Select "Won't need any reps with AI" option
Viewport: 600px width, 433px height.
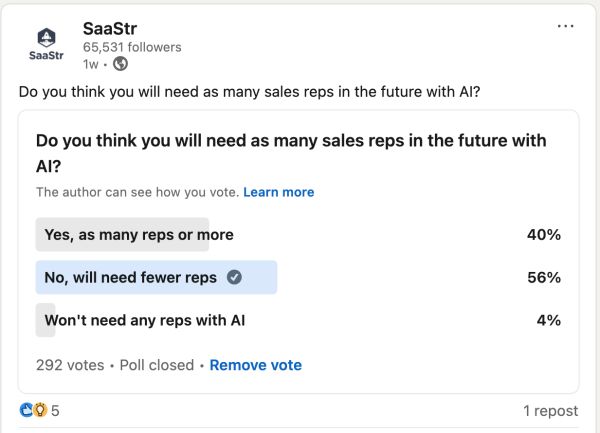[145, 321]
